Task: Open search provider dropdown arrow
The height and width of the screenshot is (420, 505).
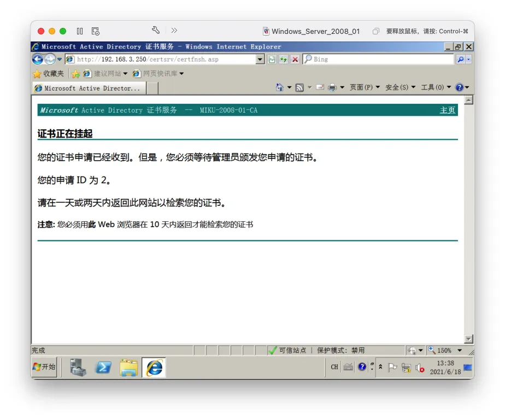Action: [468, 59]
